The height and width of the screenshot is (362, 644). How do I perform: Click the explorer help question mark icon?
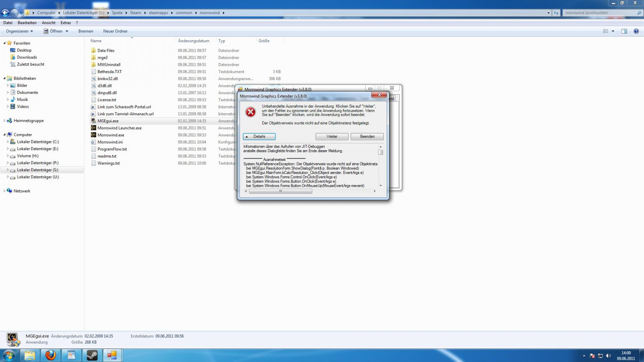click(636, 31)
